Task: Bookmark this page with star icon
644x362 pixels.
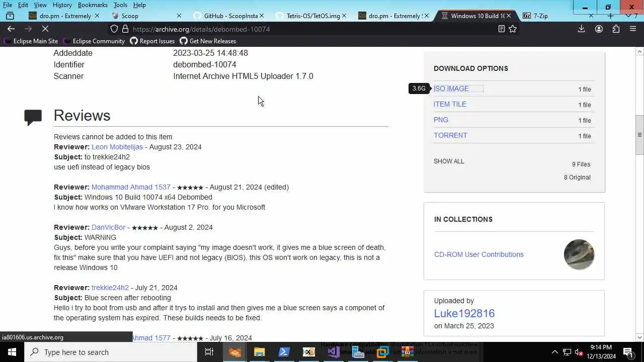Action: 513,29
